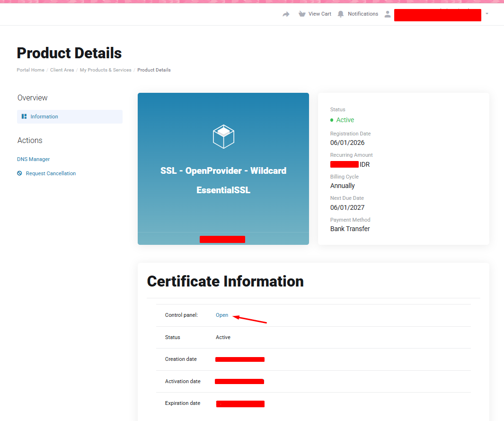Click the Bank Transfer payment method value
This screenshot has height=421, width=504.
[x=350, y=229]
